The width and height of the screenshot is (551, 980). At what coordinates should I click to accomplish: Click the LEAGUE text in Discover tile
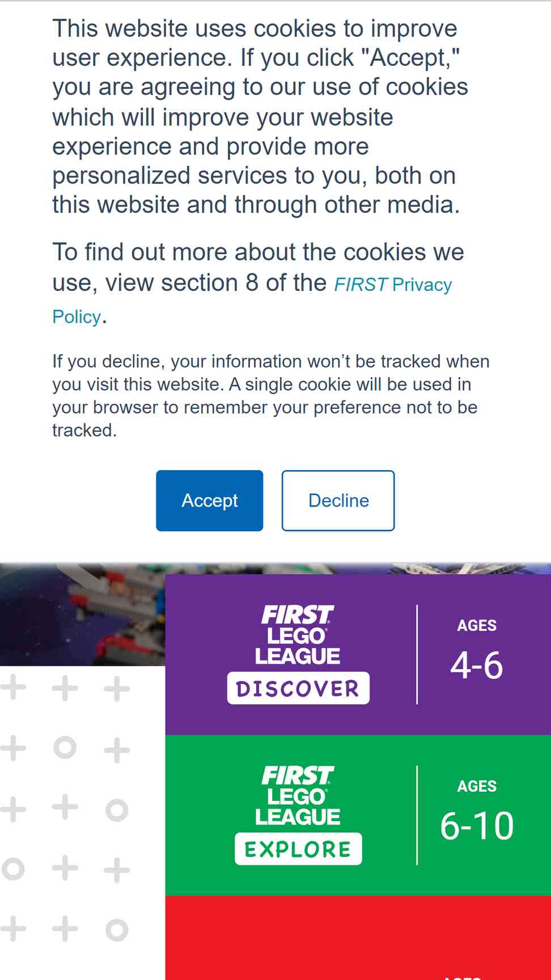tap(298, 656)
